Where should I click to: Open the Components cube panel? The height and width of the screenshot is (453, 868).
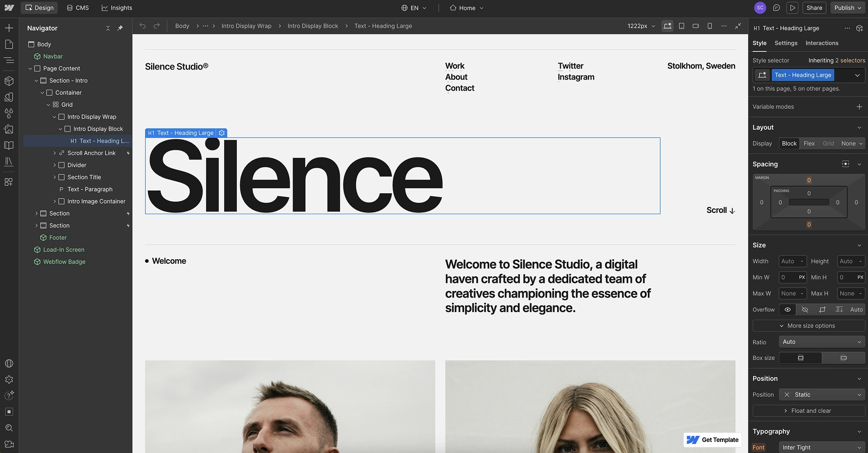tap(9, 81)
